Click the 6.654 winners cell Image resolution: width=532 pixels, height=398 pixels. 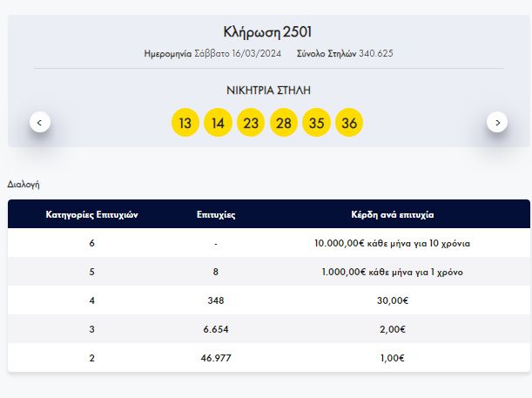pos(216,329)
